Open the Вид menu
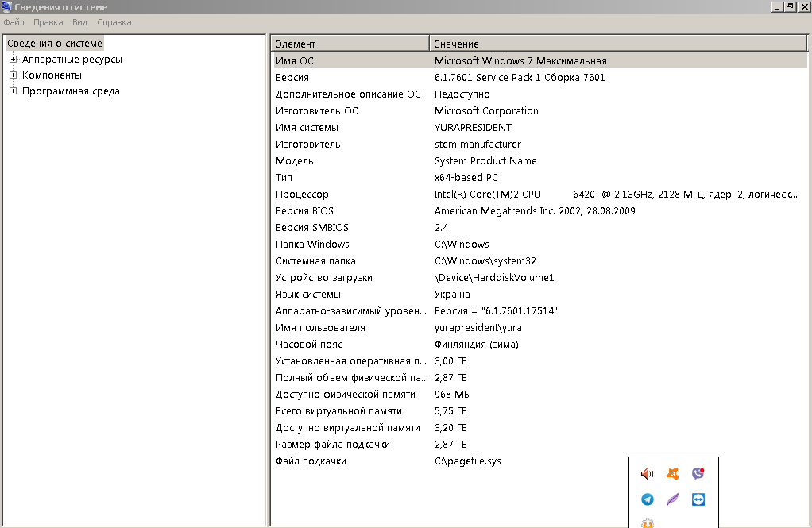Screen dimensions: 812x528 (x=79, y=23)
